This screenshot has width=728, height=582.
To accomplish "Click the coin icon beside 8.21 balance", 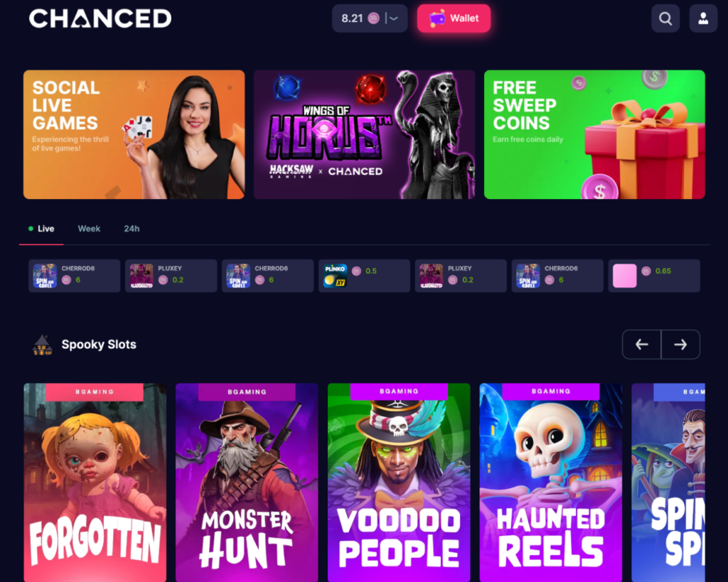I will (373, 18).
